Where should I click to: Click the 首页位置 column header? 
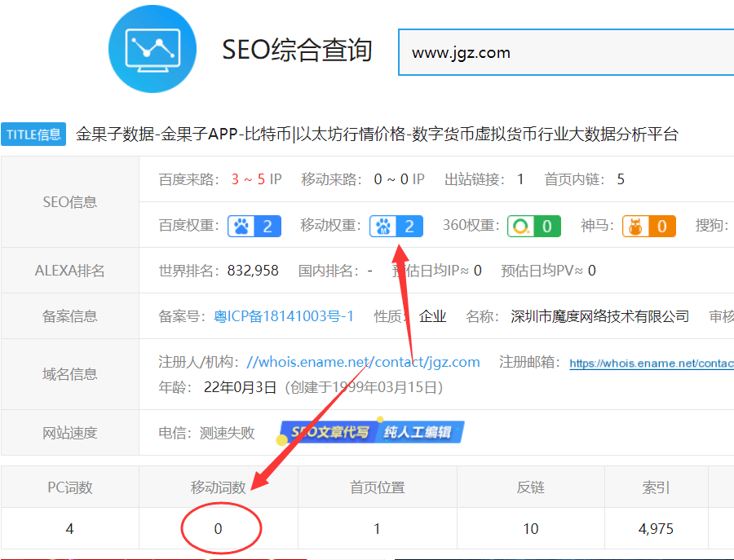point(378,487)
